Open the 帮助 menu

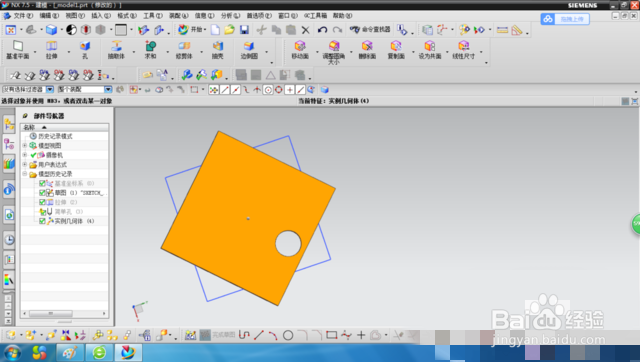pyautogui.click(x=342, y=16)
